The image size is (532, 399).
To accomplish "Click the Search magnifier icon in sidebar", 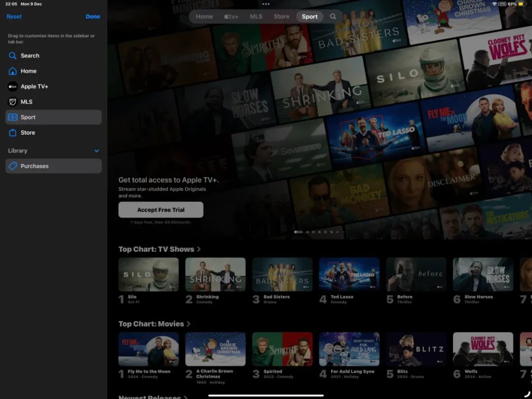I will tap(12, 56).
